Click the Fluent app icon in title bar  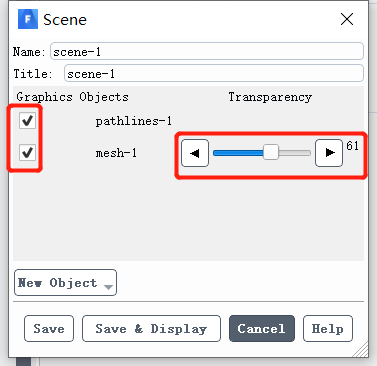tap(28, 19)
